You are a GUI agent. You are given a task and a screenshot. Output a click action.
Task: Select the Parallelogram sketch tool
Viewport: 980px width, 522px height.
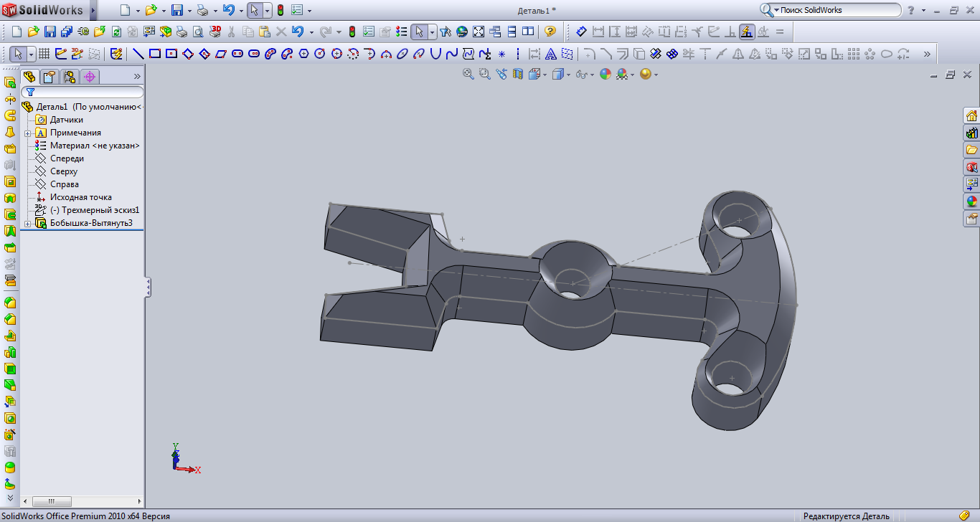tap(220, 54)
